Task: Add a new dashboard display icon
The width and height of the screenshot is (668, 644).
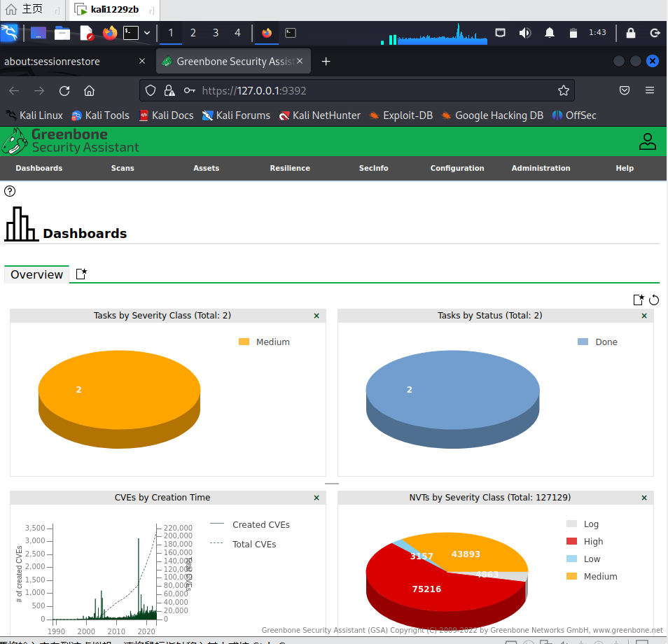Action: pos(639,300)
